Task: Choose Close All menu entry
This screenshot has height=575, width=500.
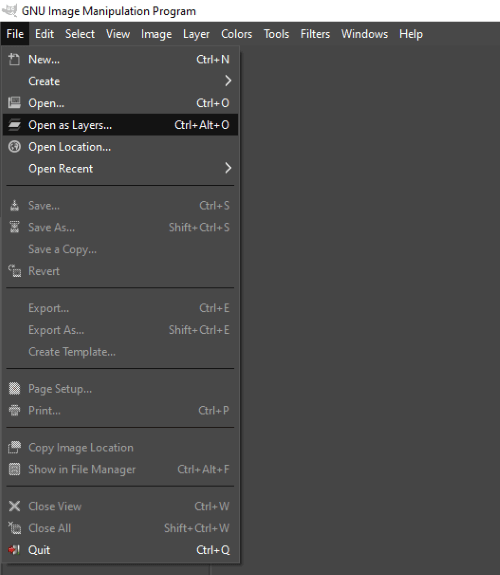Action: coord(120,528)
